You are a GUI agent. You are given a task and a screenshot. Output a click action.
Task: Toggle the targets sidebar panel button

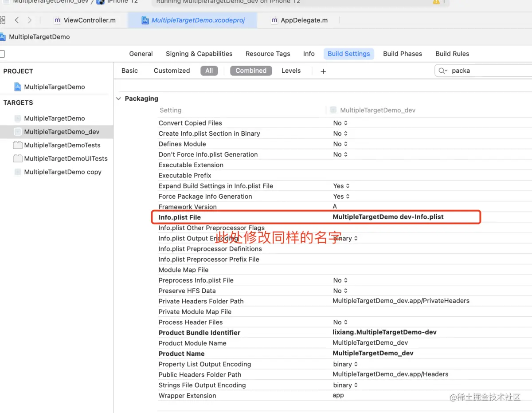[2, 54]
